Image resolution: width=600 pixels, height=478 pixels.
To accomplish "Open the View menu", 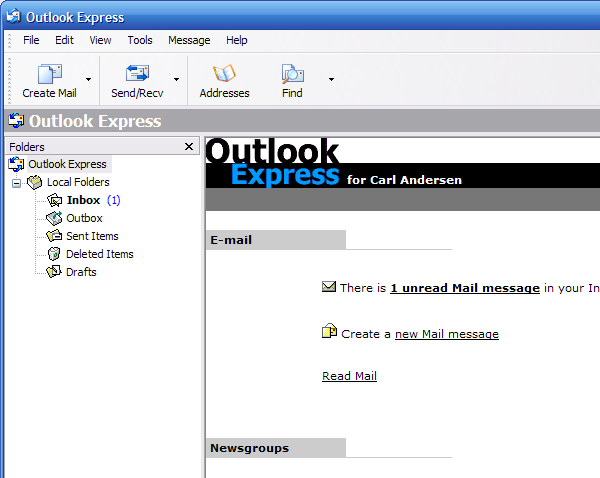I will click(100, 40).
